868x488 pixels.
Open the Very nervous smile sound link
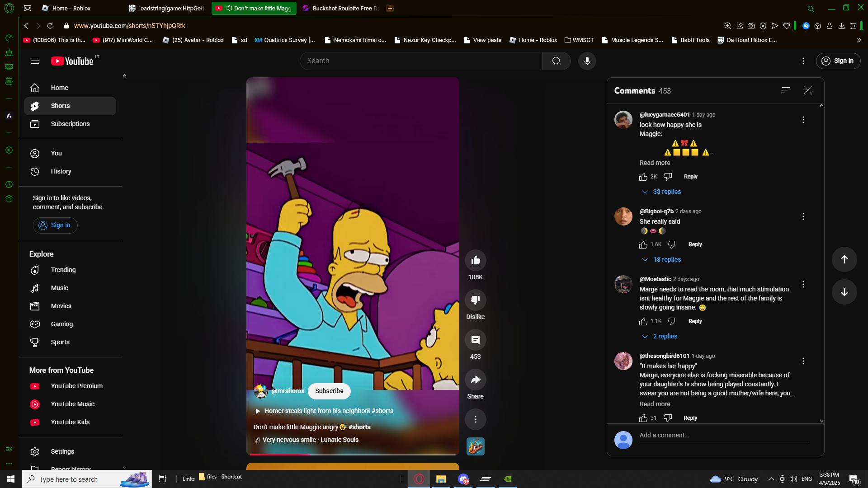click(310, 440)
